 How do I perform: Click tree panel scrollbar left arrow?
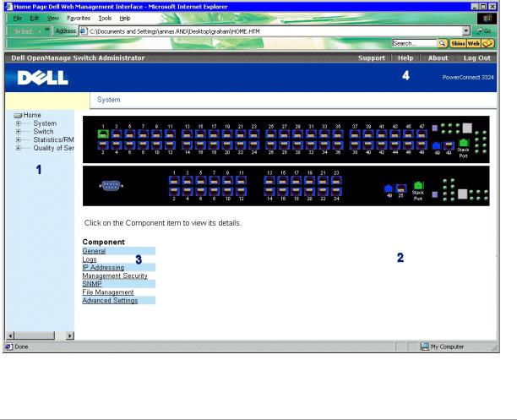[x=10, y=335]
